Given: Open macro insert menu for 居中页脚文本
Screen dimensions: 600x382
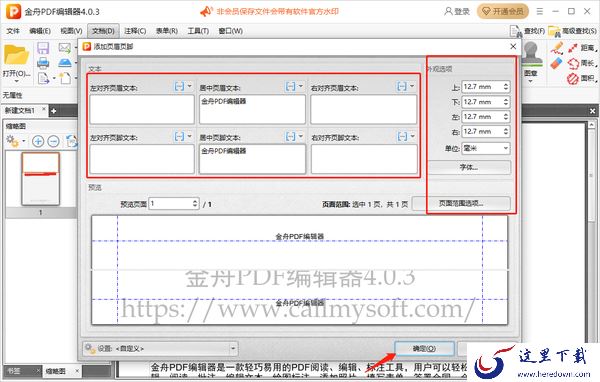Looking at the screenshot, I should [x=294, y=136].
